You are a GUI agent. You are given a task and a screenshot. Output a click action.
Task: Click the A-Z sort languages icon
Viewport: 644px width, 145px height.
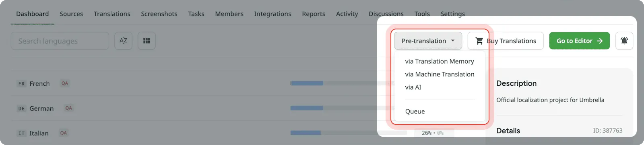pyautogui.click(x=123, y=41)
